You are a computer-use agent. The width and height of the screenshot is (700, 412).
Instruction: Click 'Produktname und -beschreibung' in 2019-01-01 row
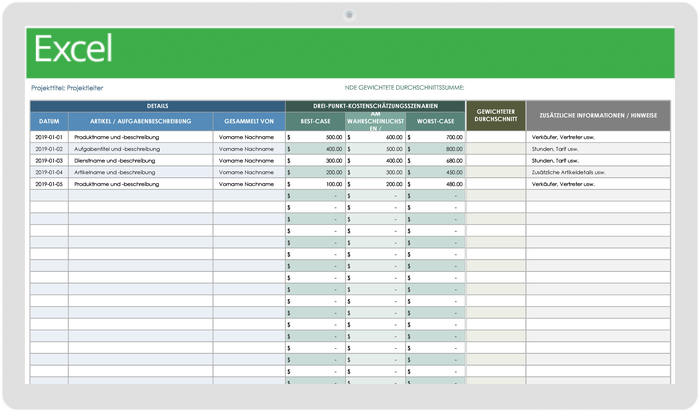tap(141, 137)
